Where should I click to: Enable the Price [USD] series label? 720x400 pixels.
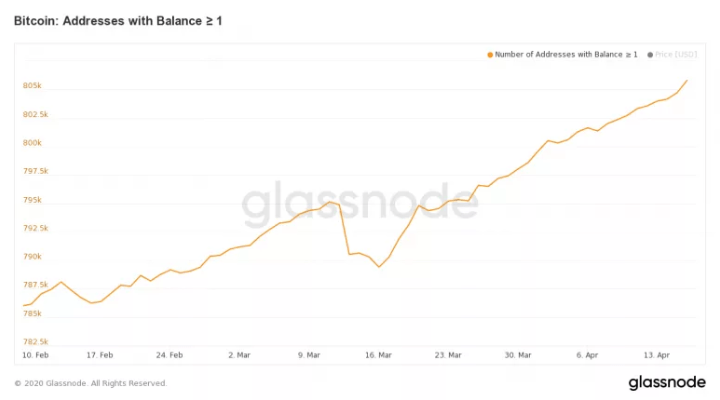click(677, 55)
